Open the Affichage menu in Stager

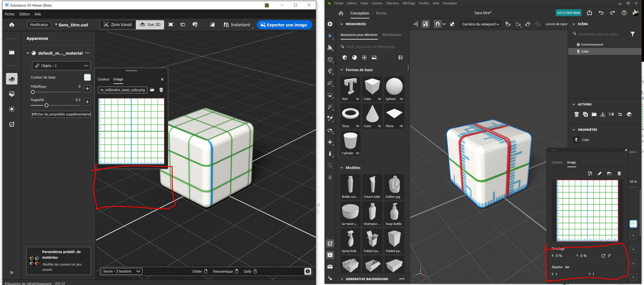pyautogui.click(x=408, y=3)
